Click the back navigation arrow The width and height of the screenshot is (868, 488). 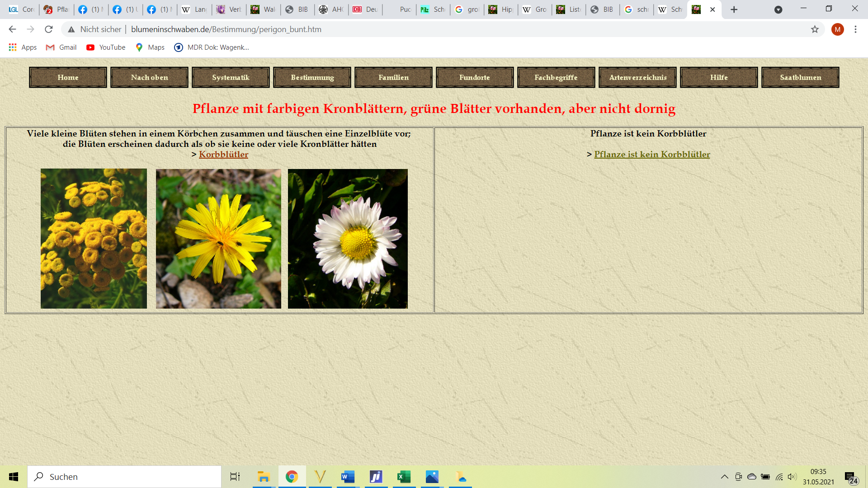[x=12, y=29]
